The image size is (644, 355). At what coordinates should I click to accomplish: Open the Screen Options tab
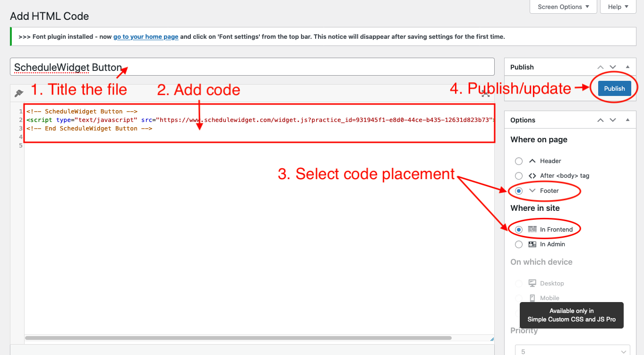pos(563,7)
